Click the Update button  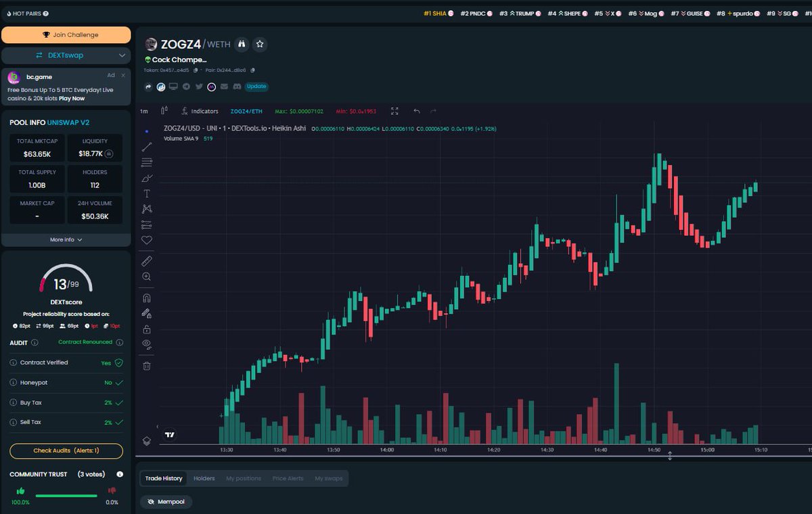tap(256, 87)
